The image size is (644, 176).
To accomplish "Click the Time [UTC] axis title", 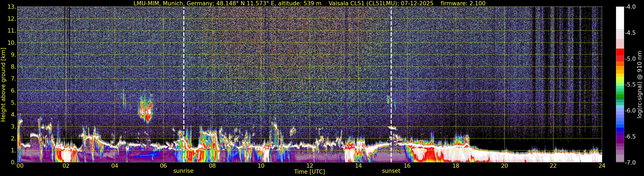I will click(x=310, y=172).
